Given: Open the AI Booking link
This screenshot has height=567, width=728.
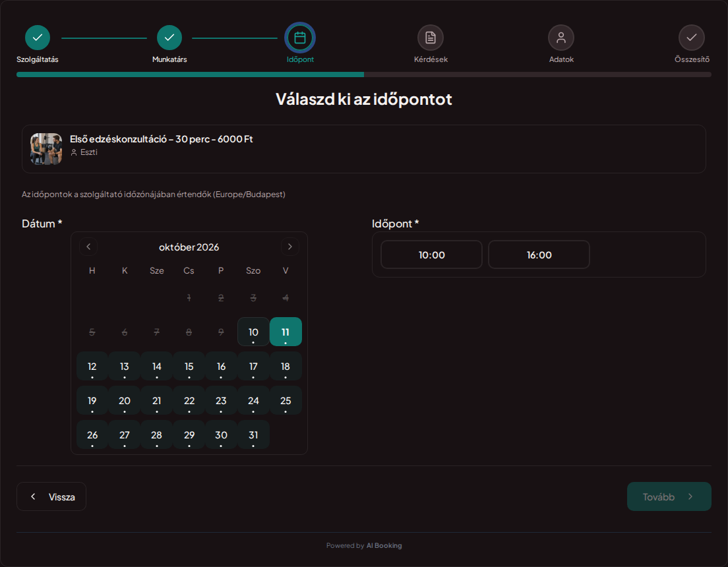Looking at the screenshot, I should tap(384, 546).
